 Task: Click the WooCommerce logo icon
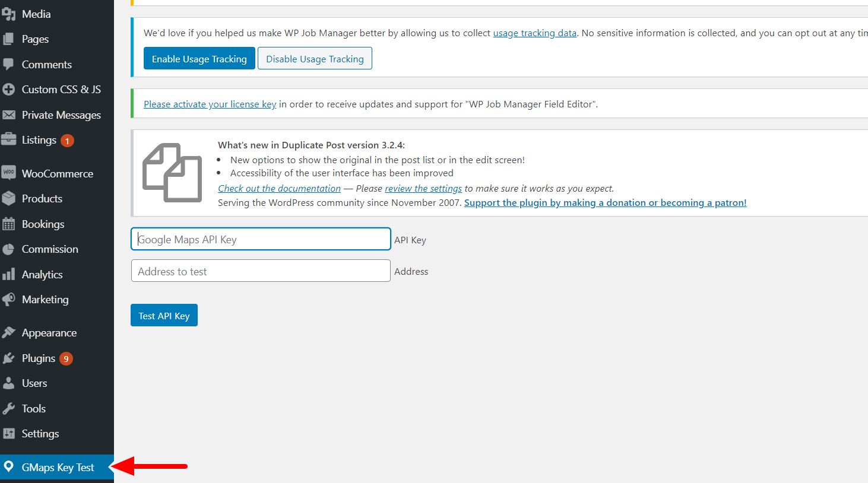(8, 173)
